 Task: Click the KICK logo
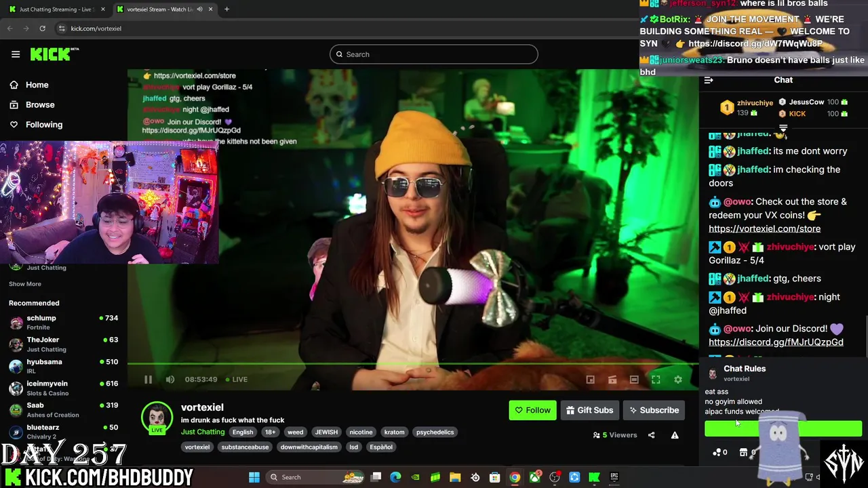coord(54,54)
